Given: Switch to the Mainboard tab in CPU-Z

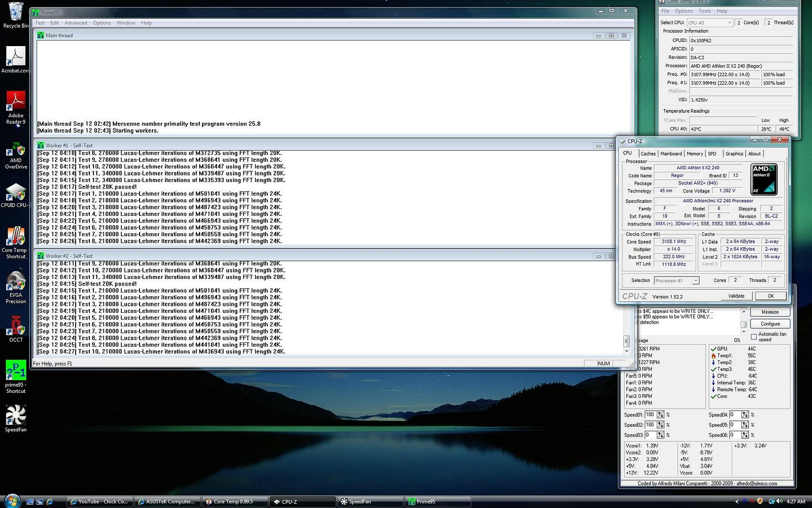Looking at the screenshot, I should [x=671, y=154].
